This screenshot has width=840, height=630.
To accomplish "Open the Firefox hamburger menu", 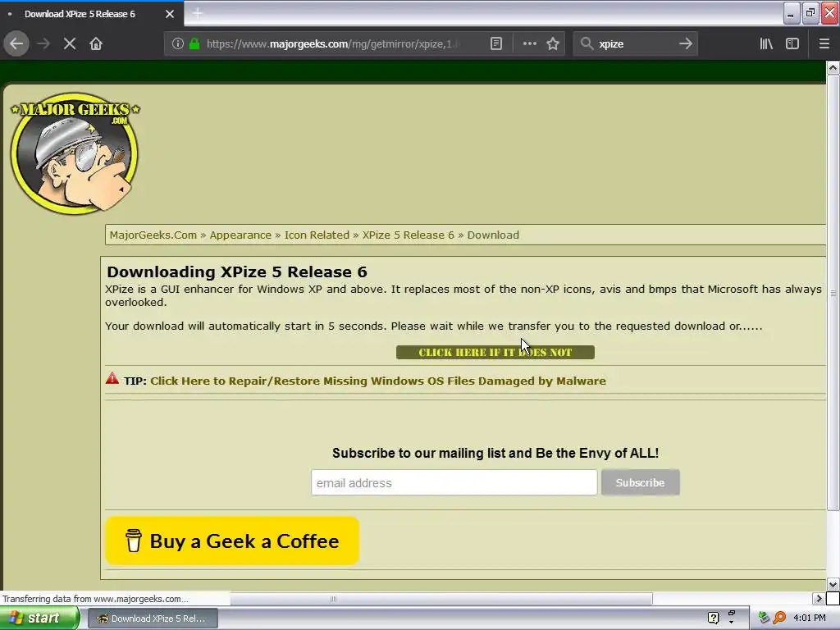I will pos(824,44).
